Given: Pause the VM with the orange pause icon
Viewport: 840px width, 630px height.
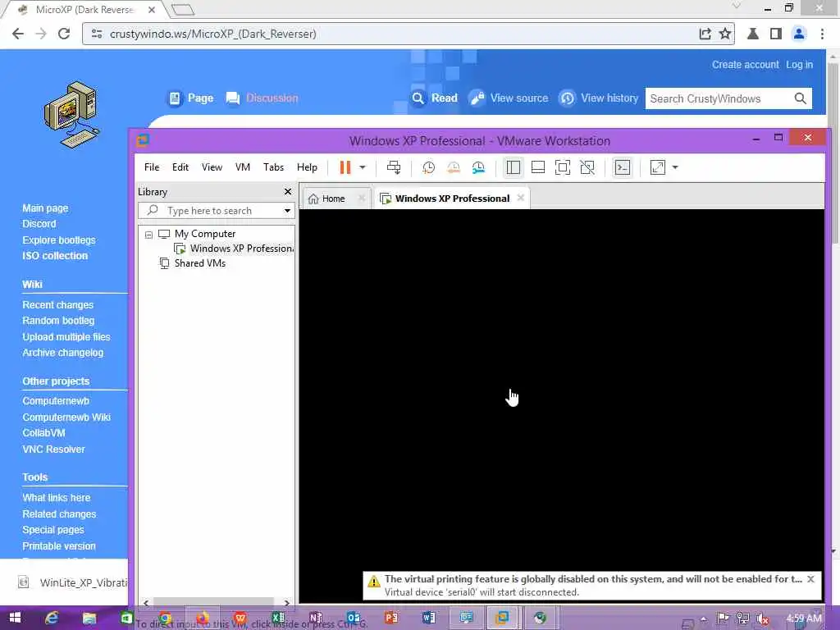Looking at the screenshot, I should (345, 167).
